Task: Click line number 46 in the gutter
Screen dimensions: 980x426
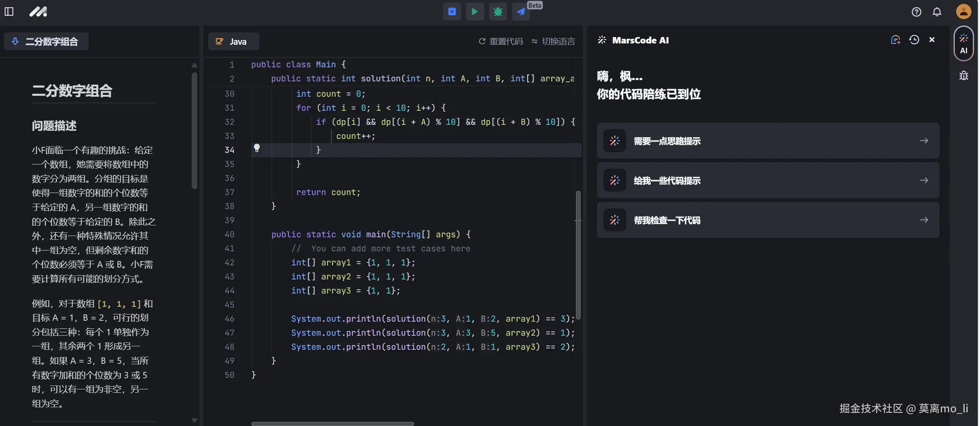Action: click(229, 319)
